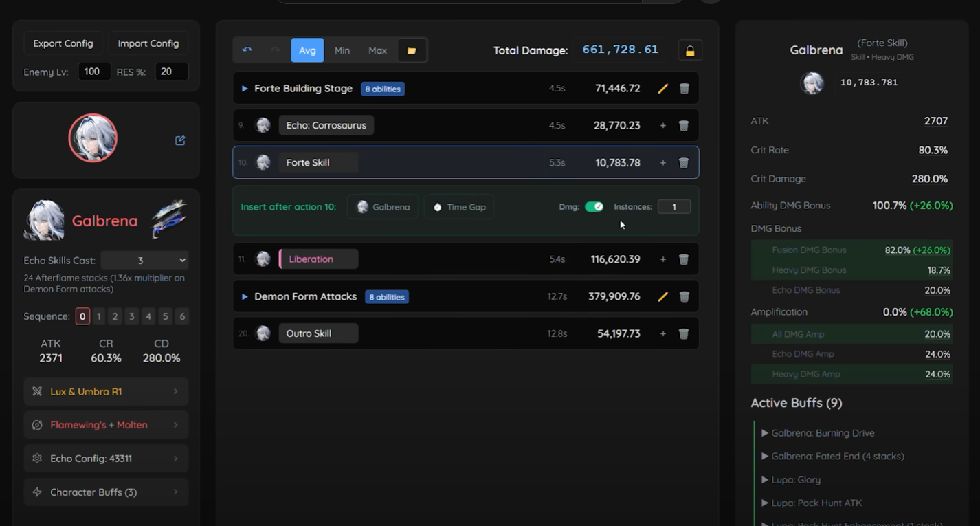Expand the Forte Building Stage group
This screenshot has width=980, height=526.
coord(244,89)
